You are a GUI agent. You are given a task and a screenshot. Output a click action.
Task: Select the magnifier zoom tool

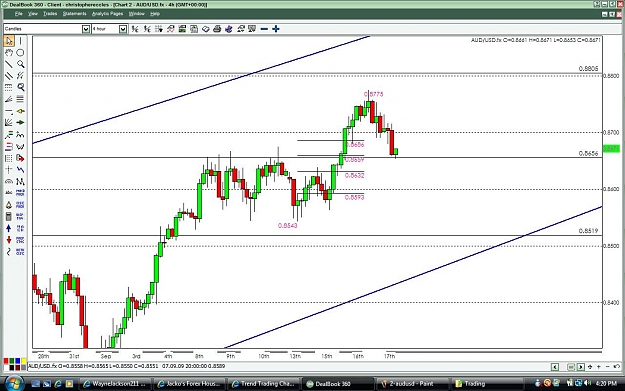(x=20, y=64)
